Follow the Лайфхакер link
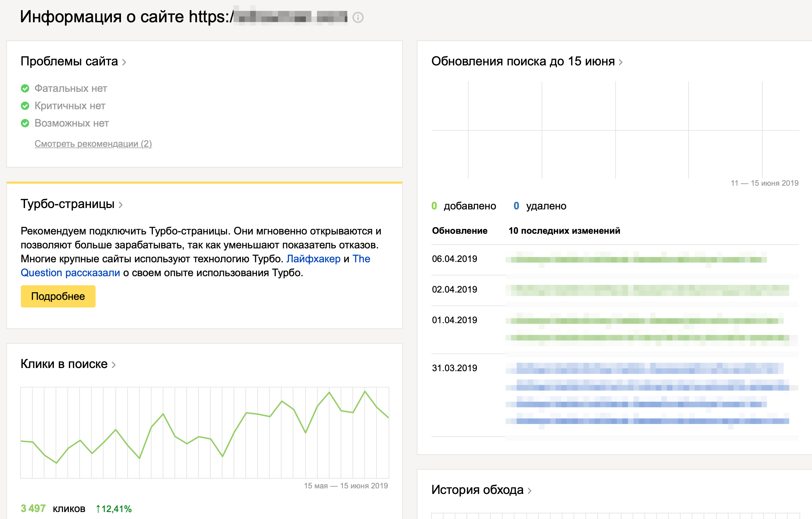812x519 pixels. (313, 259)
